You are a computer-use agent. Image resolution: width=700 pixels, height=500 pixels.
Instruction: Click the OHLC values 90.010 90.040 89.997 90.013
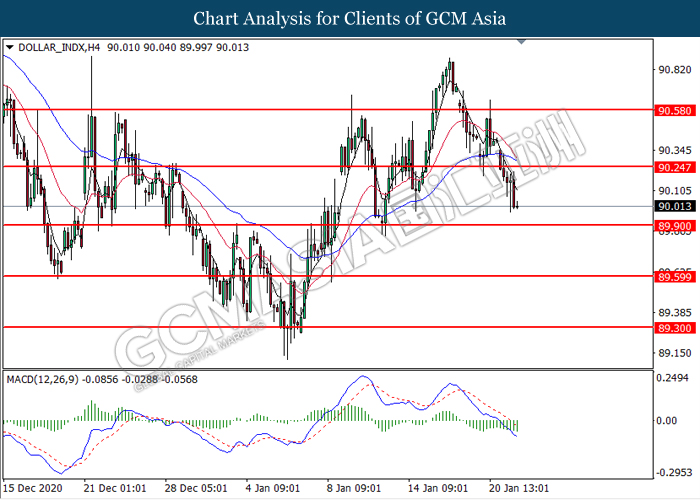(178, 47)
